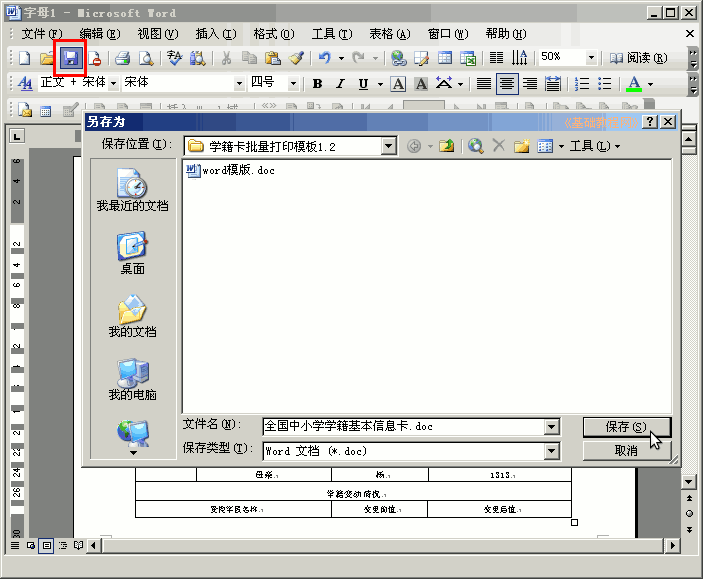703x579 pixels.
Task: Click the Cancel (取消) button
Action: coord(626,451)
